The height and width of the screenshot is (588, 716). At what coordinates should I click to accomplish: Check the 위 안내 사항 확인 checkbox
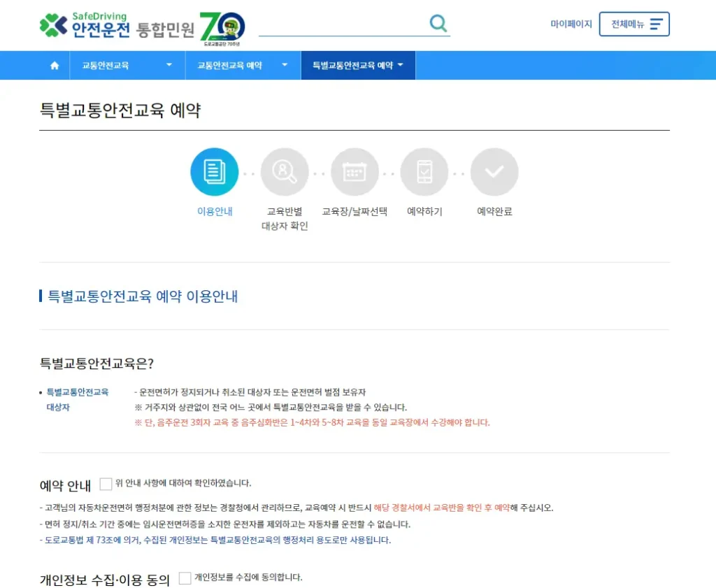click(106, 483)
